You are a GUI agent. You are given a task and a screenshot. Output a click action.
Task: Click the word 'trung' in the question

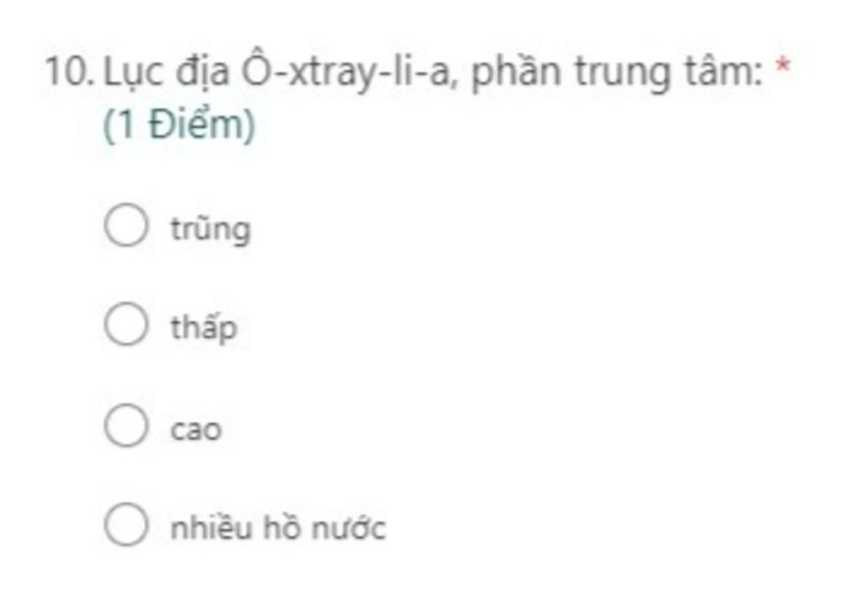point(623,74)
